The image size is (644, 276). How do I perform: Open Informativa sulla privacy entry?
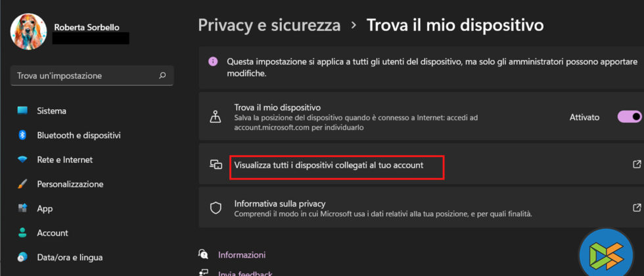(280, 204)
